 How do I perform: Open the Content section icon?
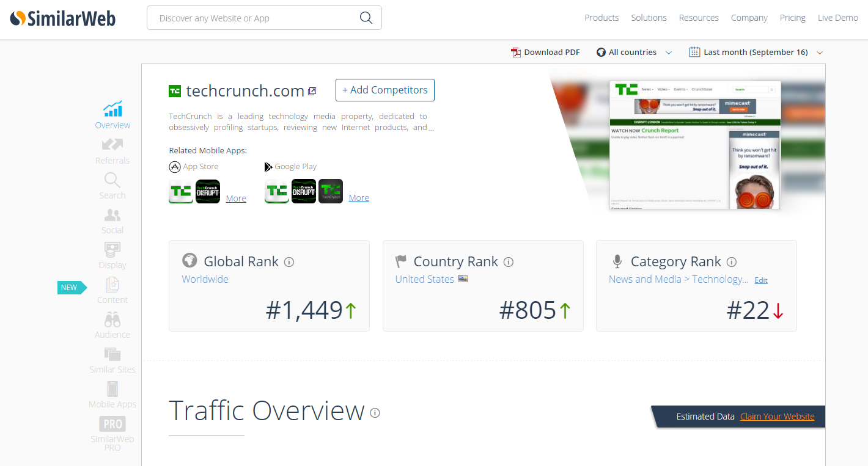[x=112, y=284]
